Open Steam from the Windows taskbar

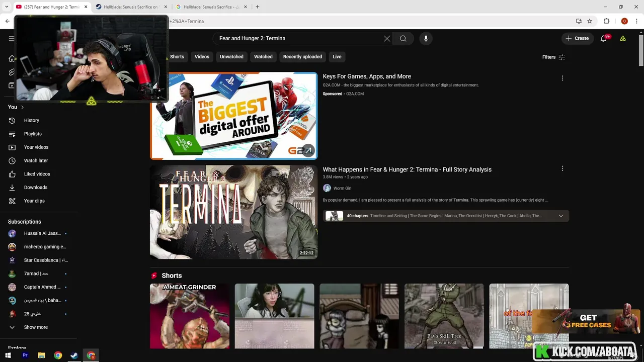[74, 355]
